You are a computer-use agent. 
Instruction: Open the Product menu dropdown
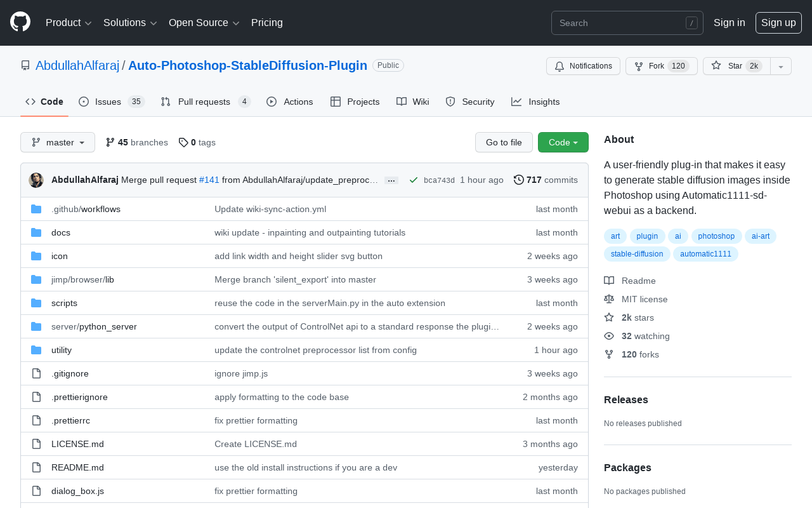[69, 23]
